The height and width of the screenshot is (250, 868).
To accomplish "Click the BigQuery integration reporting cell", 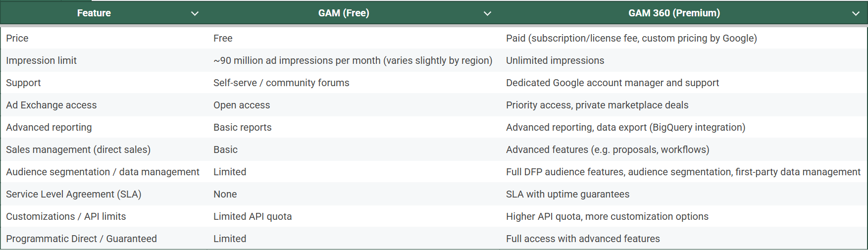I will tap(625, 127).
